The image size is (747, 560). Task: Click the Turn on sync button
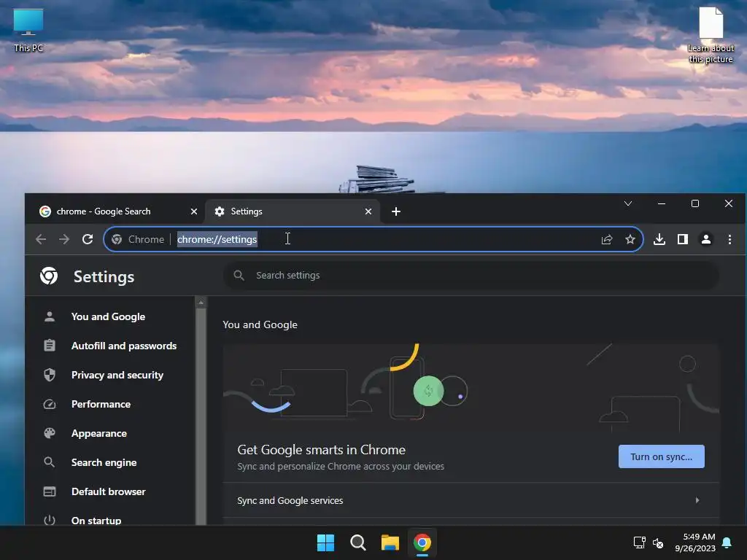(x=661, y=456)
